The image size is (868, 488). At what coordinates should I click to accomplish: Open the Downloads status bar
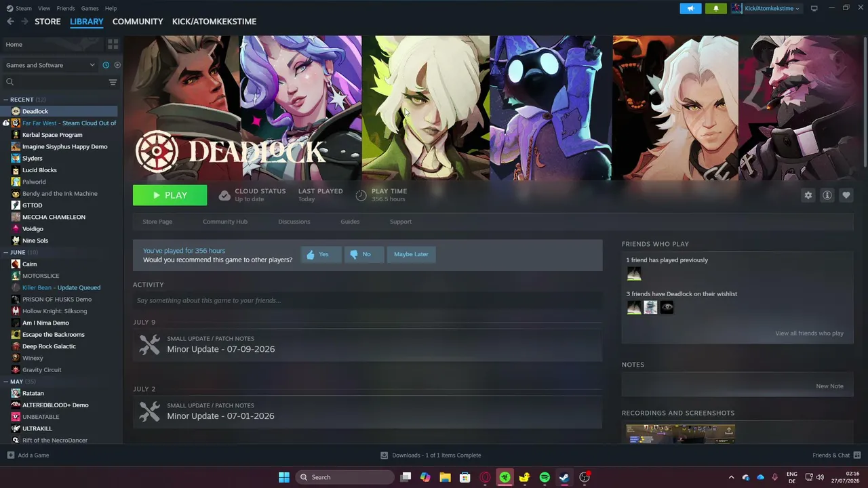pos(431,455)
